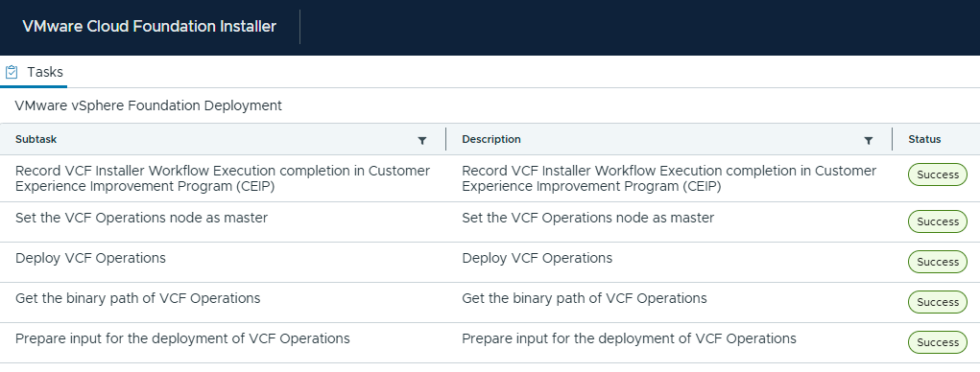Click the Description column header
This screenshot has width=980, height=372.
click(x=491, y=139)
